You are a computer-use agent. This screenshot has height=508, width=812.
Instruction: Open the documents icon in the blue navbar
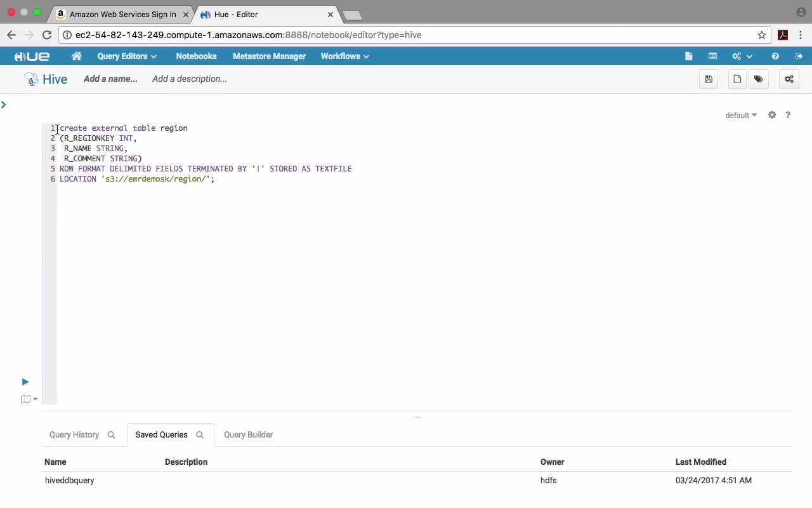[x=688, y=57]
